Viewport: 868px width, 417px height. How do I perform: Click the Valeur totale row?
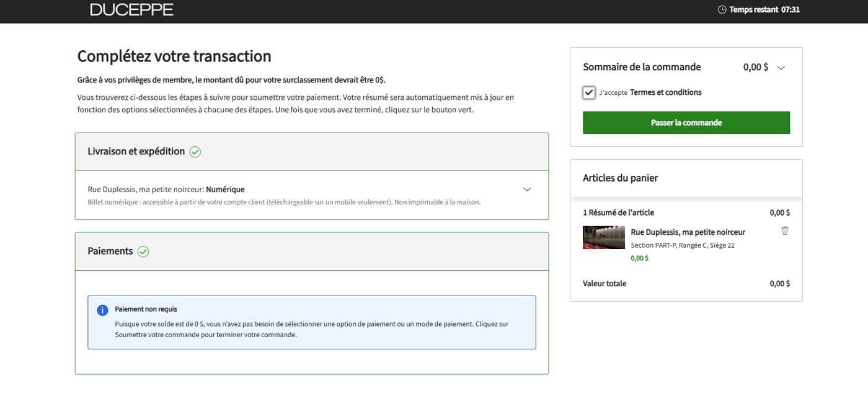coord(686,284)
